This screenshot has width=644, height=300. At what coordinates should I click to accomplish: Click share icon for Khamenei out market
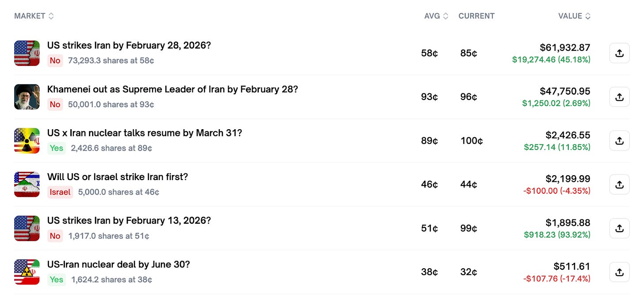coord(619,97)
